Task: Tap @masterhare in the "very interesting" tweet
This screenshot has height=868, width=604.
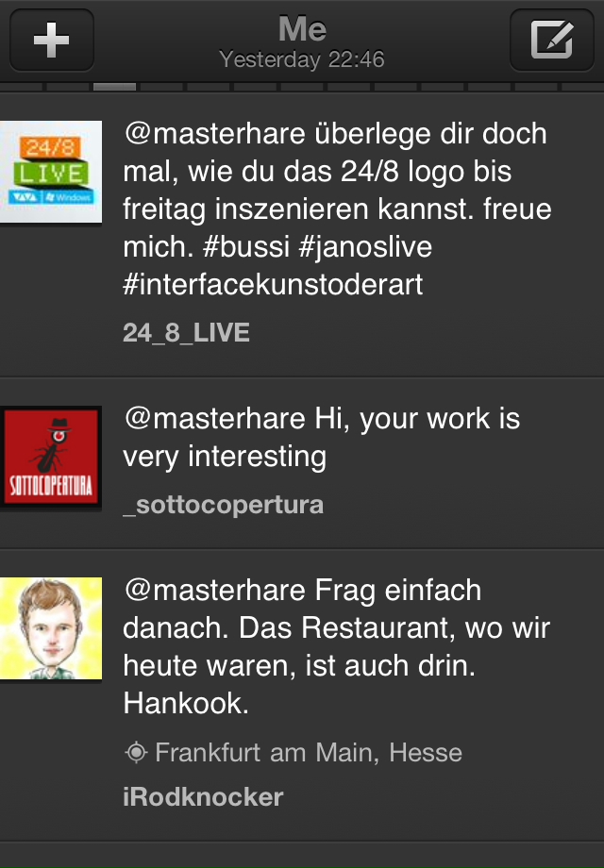Action: (215, 419)
